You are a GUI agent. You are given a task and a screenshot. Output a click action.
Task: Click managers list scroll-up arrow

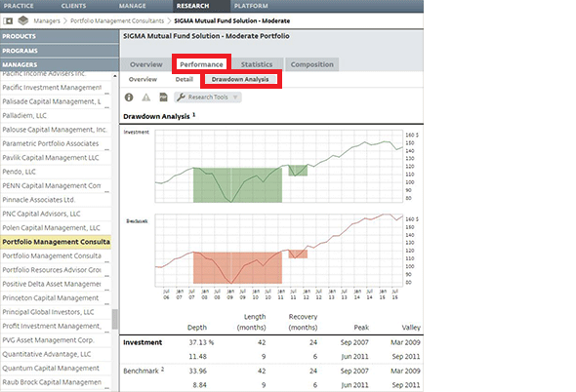point(115,76)
